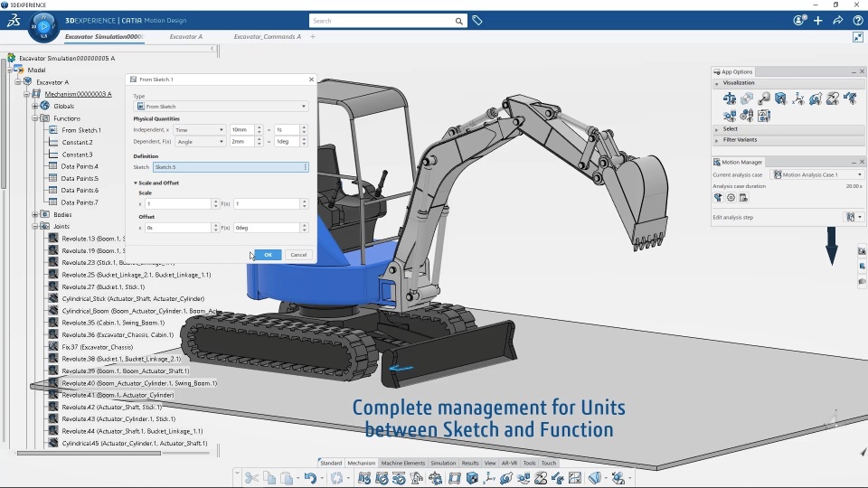Open the Mechanism toolbar tab
The width and height of the screenshot is (868, 488).
coord(362,463)
